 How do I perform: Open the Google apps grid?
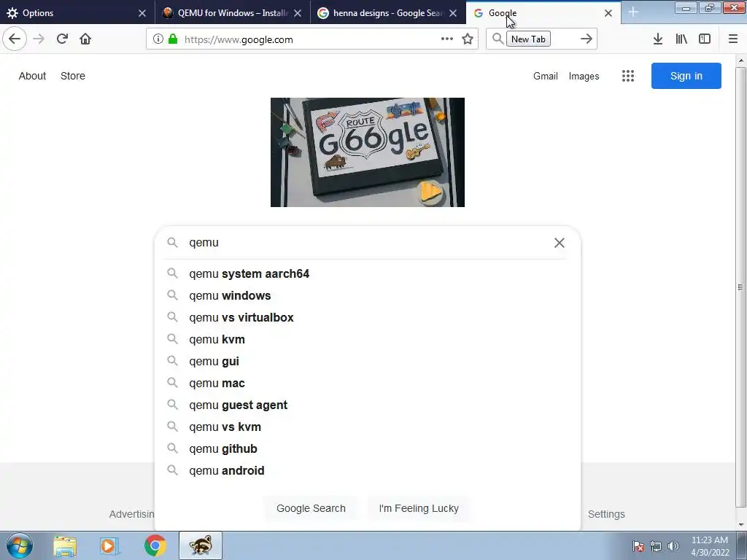(x=628, y=76)
